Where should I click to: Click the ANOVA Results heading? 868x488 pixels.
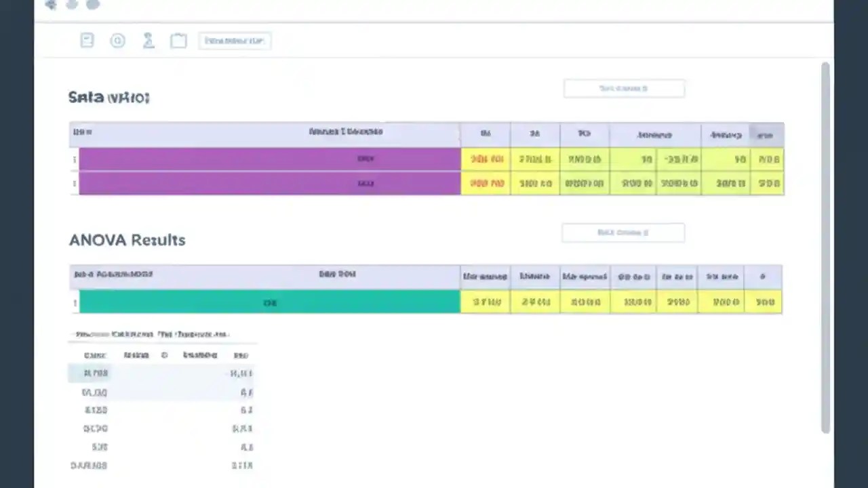[127, 239]
